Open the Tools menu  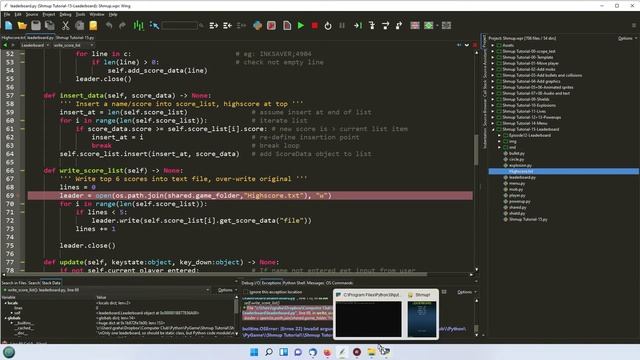(x=80, y=14)
